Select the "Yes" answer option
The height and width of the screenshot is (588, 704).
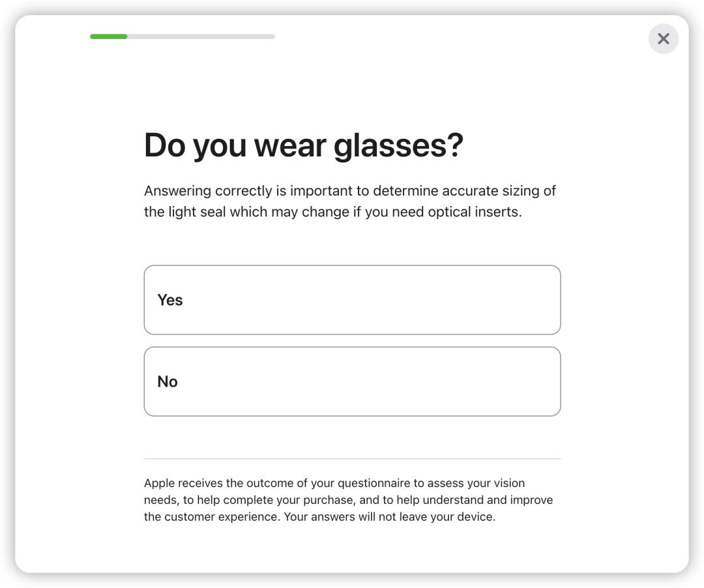tap(352, 300)
